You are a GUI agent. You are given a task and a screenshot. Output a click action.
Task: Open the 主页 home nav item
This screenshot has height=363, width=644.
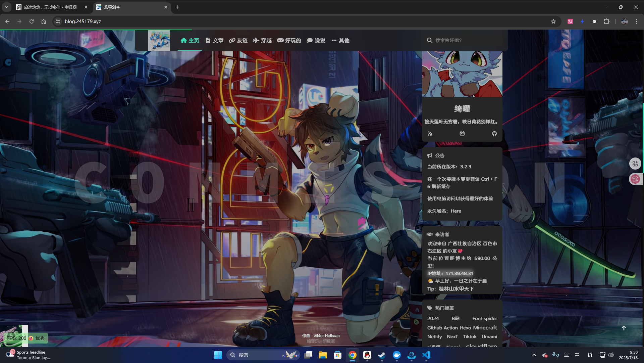point(190,40)
